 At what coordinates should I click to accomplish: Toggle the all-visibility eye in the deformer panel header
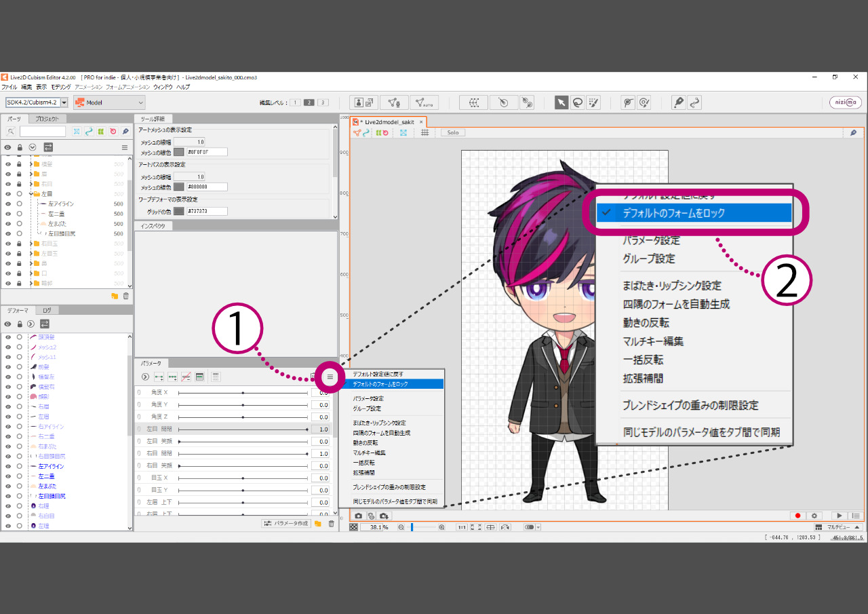[8, 324]
